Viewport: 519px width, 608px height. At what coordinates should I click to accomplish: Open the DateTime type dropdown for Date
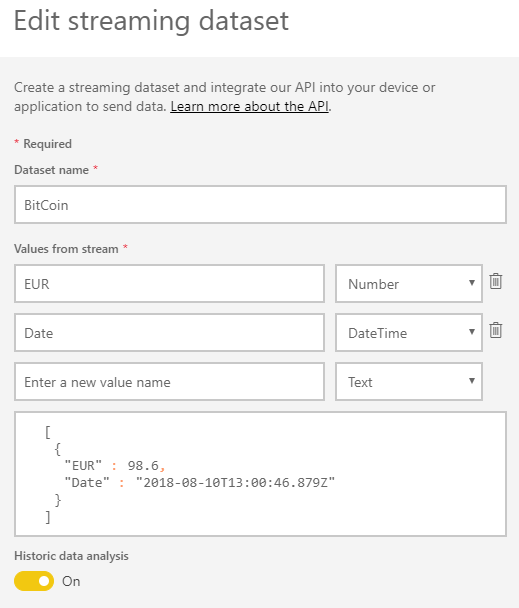click(409, 333)
